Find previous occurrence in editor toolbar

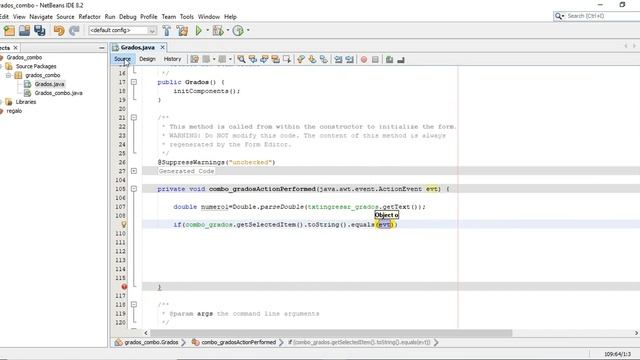click(253, 60)
